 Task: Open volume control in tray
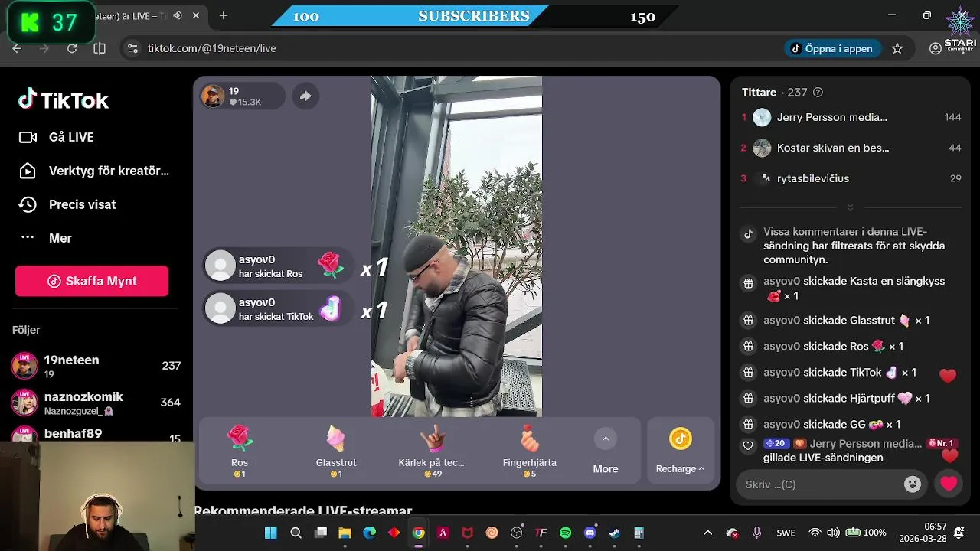833,533
